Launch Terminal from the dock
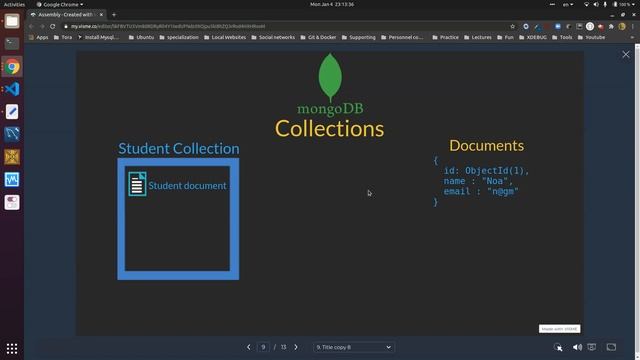 [x=12, y=43]
